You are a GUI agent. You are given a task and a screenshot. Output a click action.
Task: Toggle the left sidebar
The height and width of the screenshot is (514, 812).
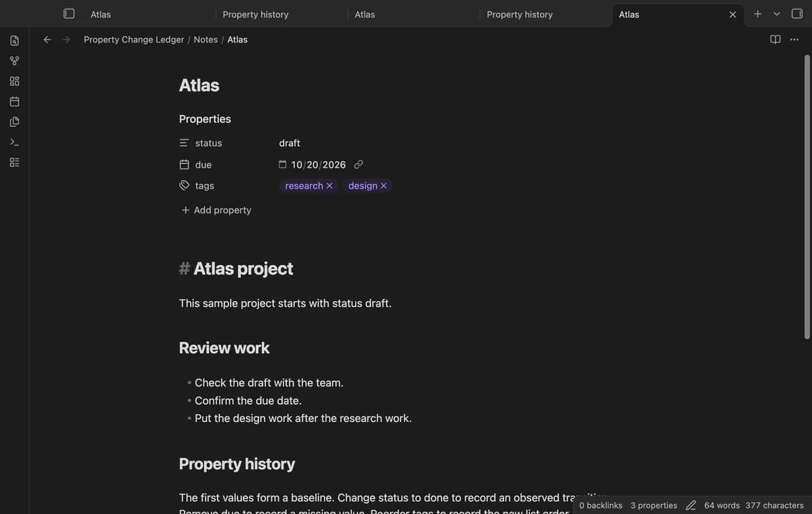pos(69,14)
